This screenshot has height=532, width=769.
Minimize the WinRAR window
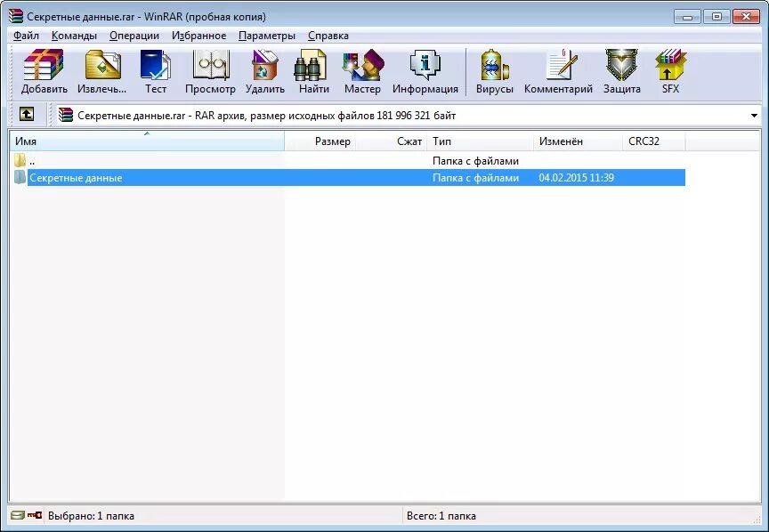[x=688, y=17]
